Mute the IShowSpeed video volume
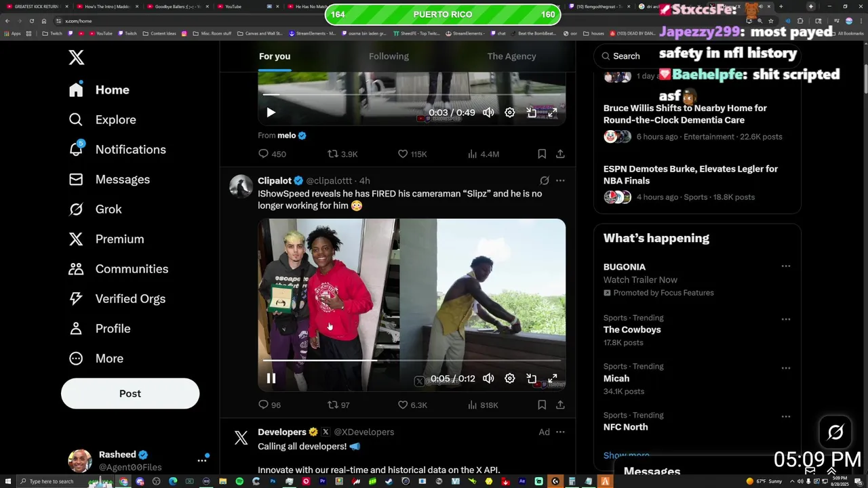 click(488, 378)
